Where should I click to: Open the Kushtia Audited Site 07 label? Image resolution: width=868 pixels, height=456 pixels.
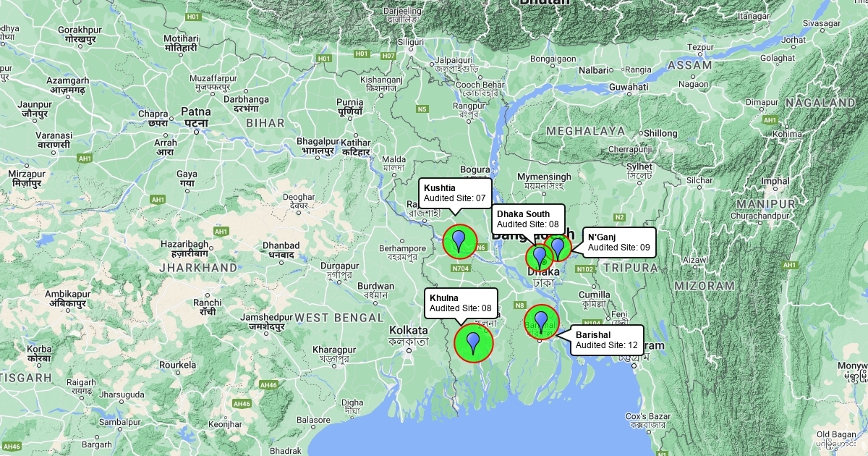(455, 193)
